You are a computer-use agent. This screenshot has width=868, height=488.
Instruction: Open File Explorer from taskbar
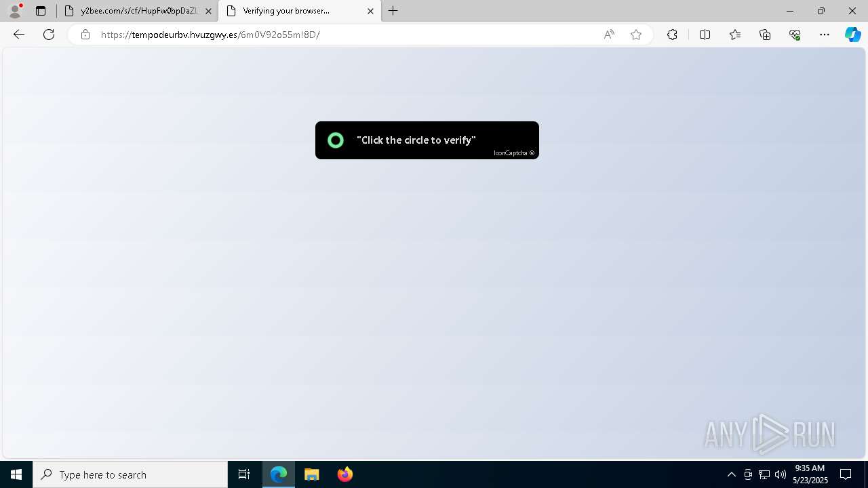pyautogui.click(x=312, y=474)
